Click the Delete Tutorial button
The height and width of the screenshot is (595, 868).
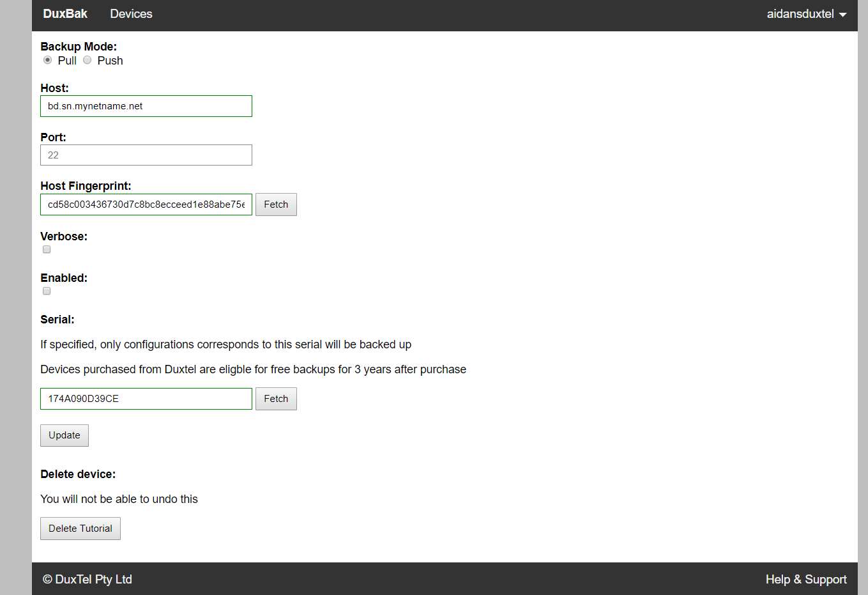click(x=80, y=529)
